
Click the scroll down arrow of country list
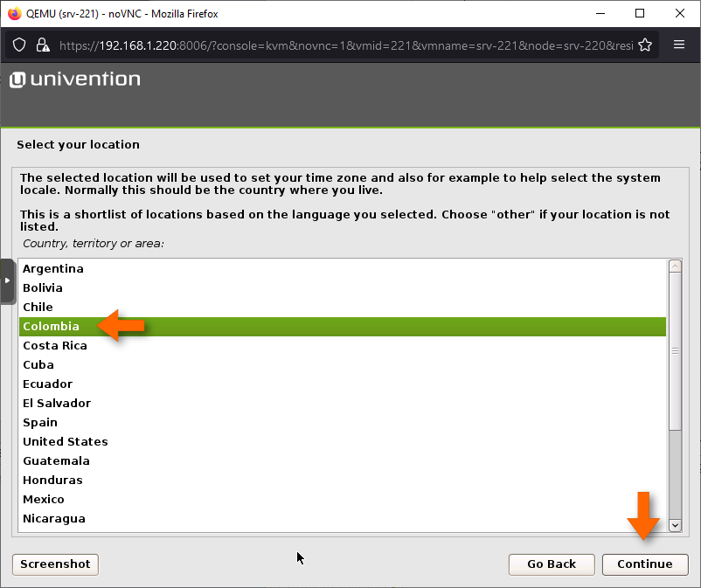click(675, 525)
